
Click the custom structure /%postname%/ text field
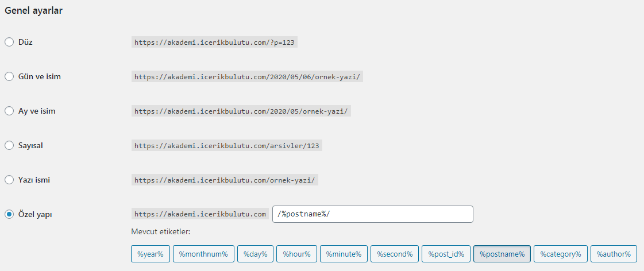tap(372, 214)
